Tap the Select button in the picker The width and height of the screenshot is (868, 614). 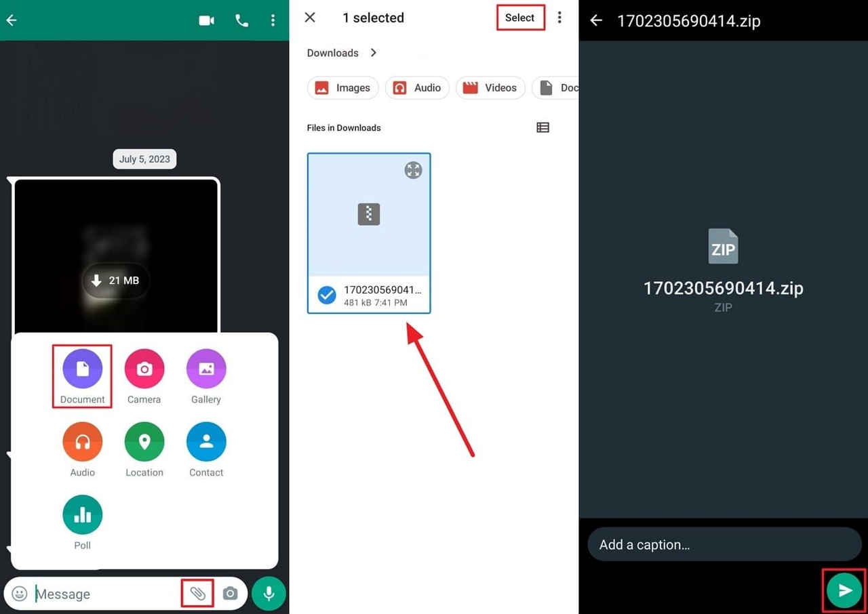pyautogui.click(x=520, y=17)
